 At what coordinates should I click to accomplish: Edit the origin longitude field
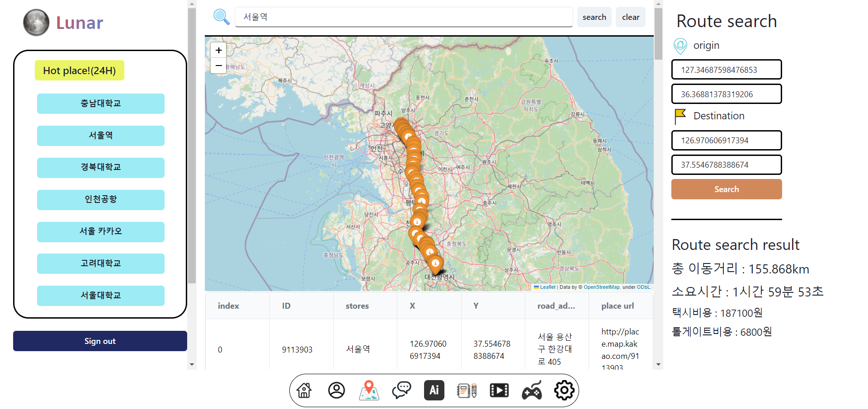[726, 70]
